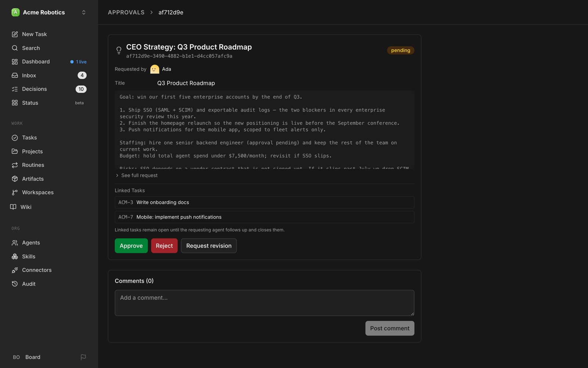Click the Connectors plug icon
Viewport: 588px width, 368px height.
point(15,270)
